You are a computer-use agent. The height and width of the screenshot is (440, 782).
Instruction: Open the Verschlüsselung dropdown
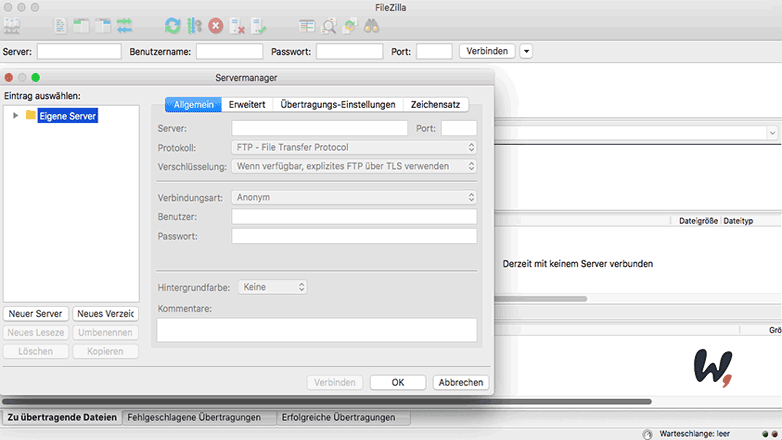pos(354,166)
